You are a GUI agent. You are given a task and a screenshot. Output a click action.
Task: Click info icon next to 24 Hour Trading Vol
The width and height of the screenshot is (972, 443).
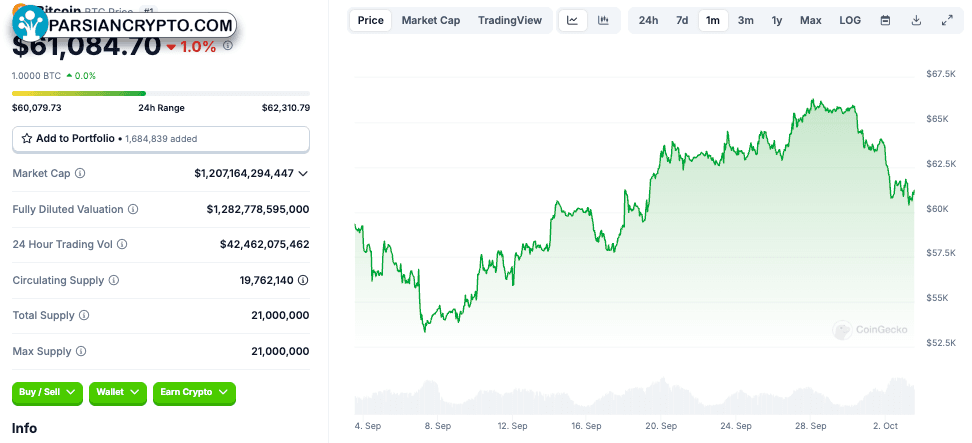click(122, 245)
